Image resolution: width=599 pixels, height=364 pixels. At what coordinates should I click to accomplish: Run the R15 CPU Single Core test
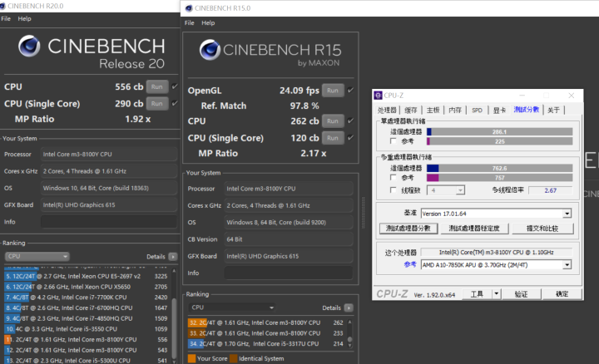click(333, 138)
